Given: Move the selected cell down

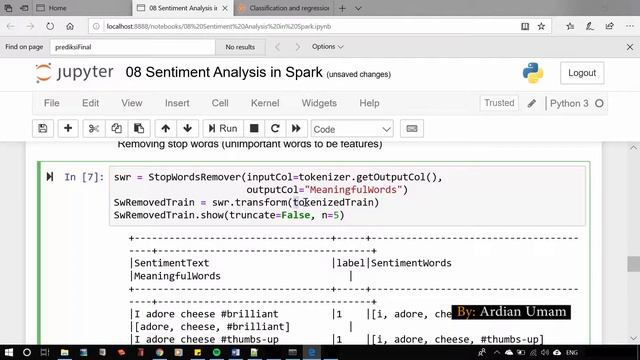Looking at the screenshot, I should [188, 129].
